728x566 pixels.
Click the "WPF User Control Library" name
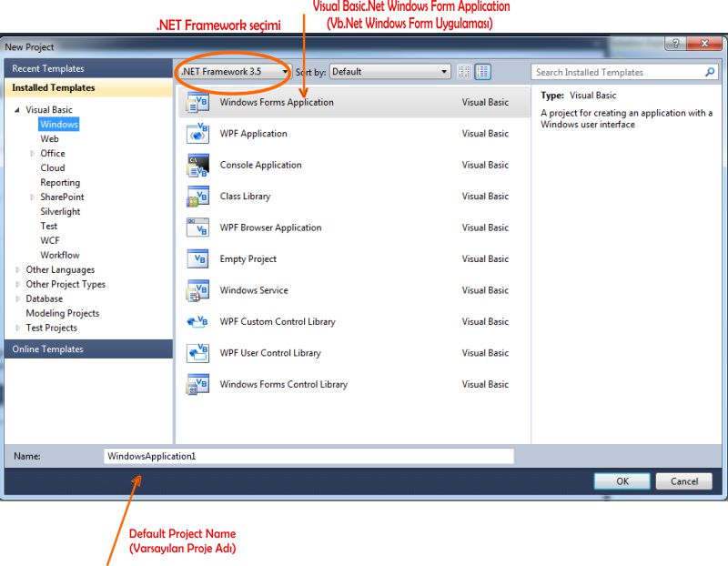click(x=270, y=353)
